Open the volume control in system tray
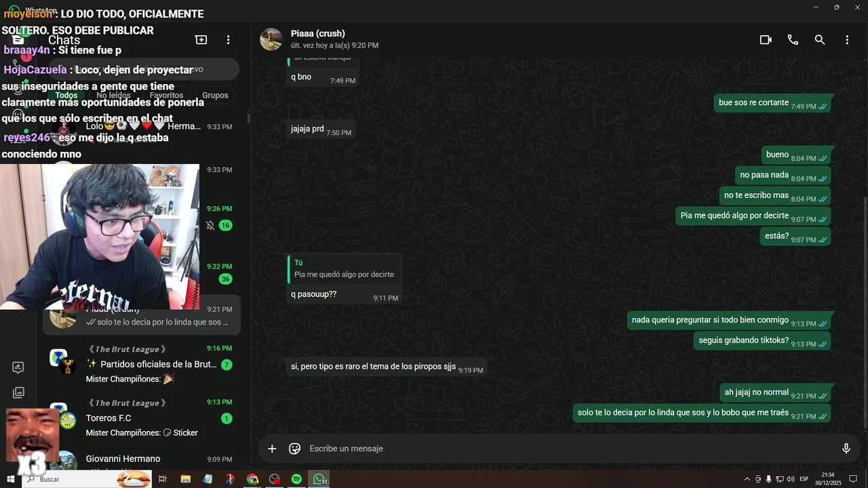This screenshot has width=868, height=488. (x=791, y=479)
